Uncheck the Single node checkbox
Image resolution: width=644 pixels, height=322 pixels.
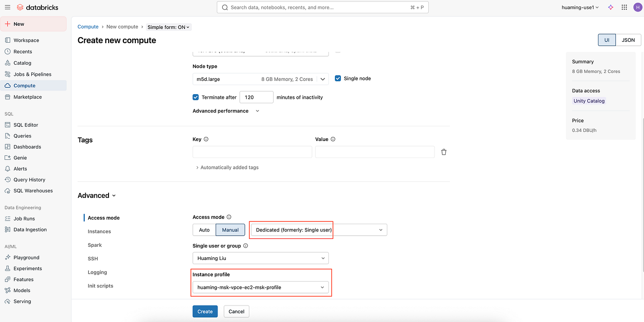point(338,79)
